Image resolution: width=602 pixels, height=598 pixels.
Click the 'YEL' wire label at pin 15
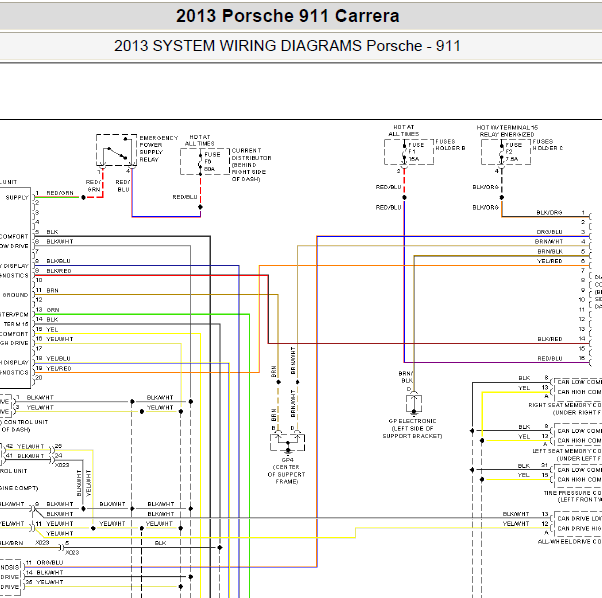coord(52,330)
